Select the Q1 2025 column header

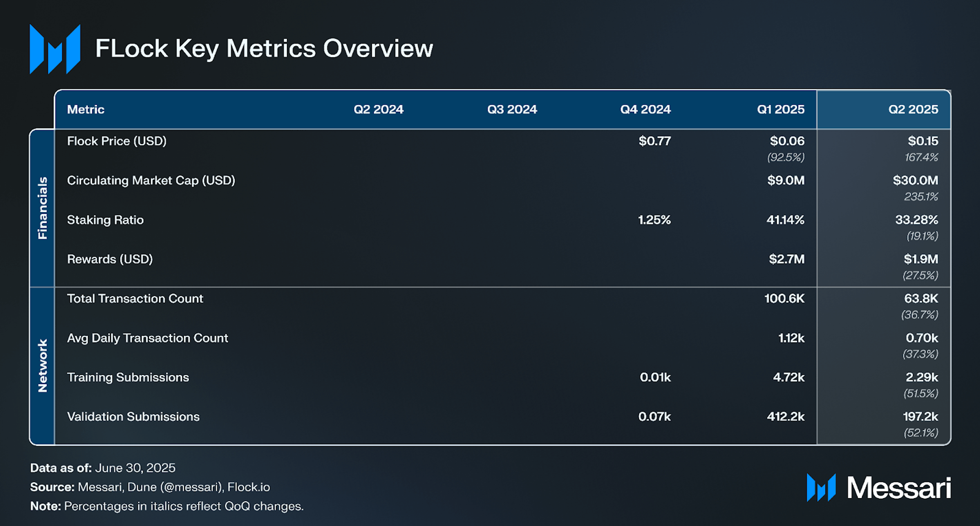[780, 109]
